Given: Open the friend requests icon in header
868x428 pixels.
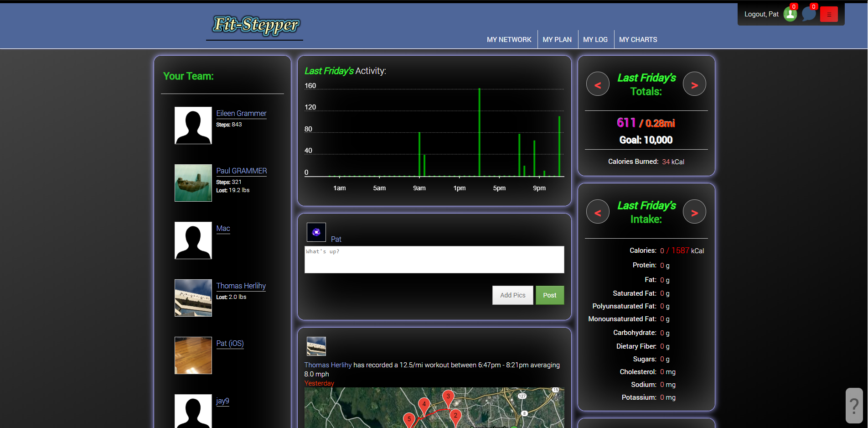Looking at the screenshot, I should (x=790, y=14).
